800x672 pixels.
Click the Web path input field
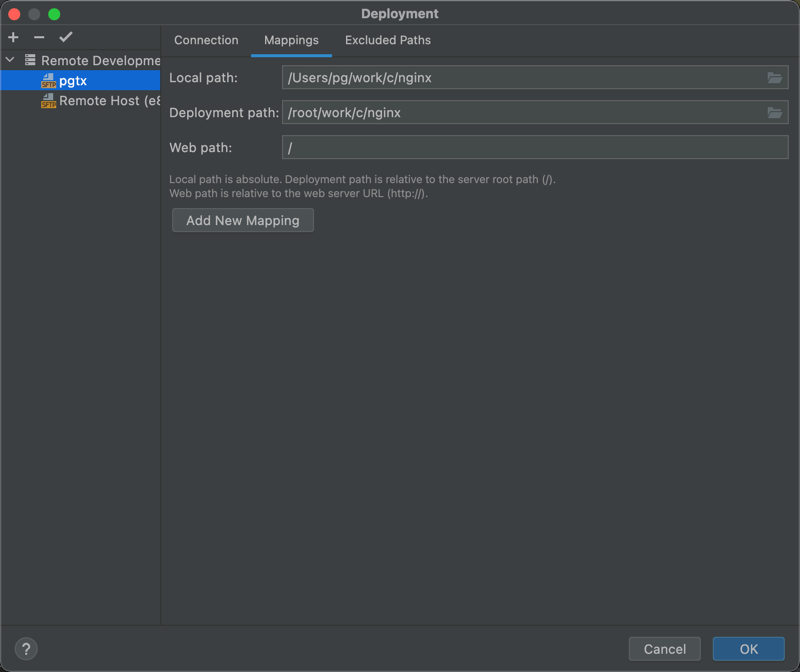(x=535, y=148)
